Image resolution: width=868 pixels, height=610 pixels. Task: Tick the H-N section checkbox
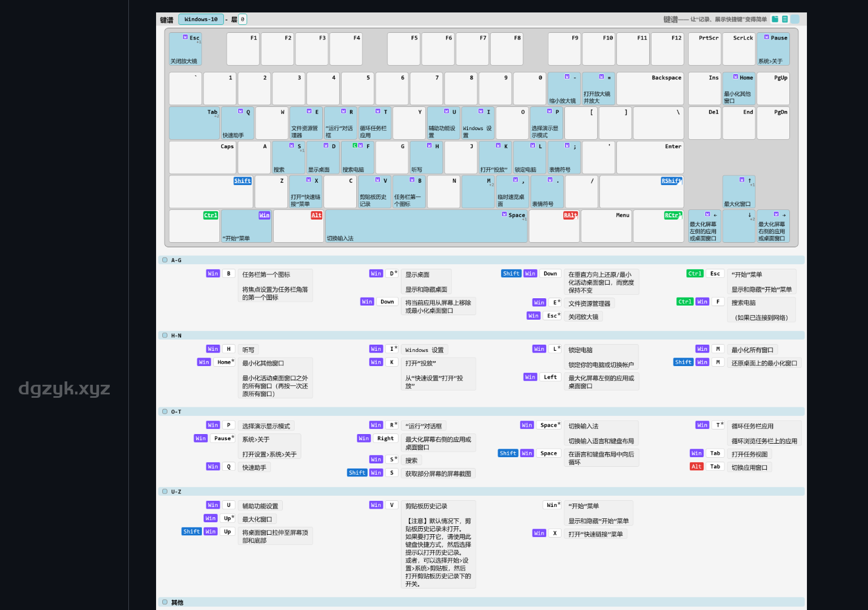point(165,336)
